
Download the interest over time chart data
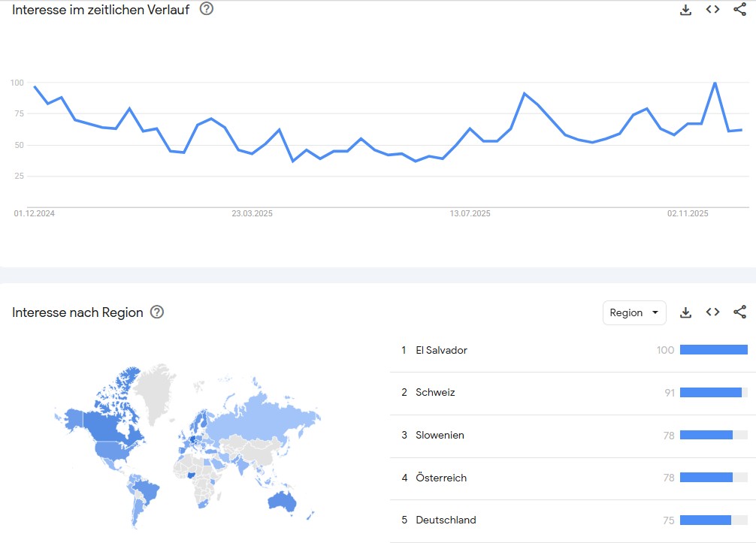click(685, 10)
